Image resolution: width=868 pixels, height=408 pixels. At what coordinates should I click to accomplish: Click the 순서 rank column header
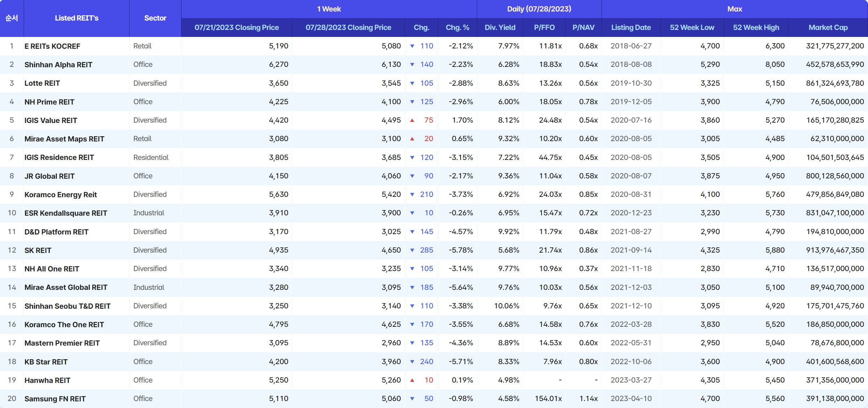(x=12, y=18)
